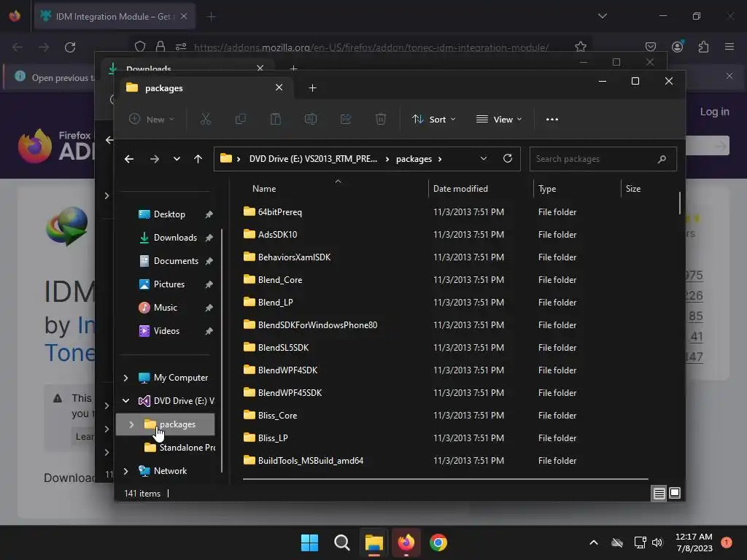Expand My Computer tree node

pos(125,378)
